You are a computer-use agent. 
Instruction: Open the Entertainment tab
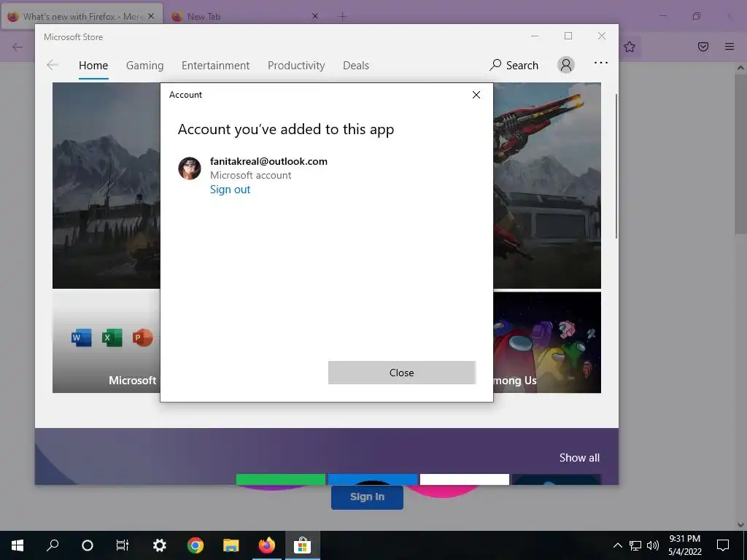tap(215, 65)
